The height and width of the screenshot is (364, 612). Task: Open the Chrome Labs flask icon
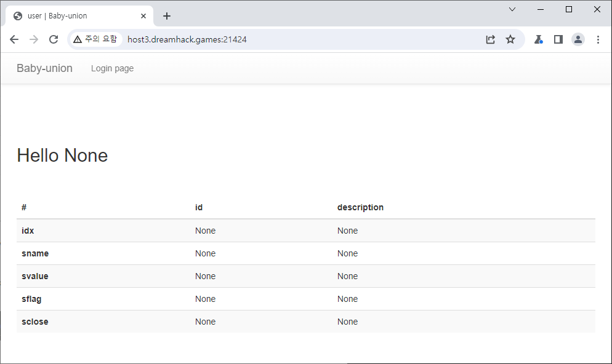pyautogui.click(x=538, y=39)
